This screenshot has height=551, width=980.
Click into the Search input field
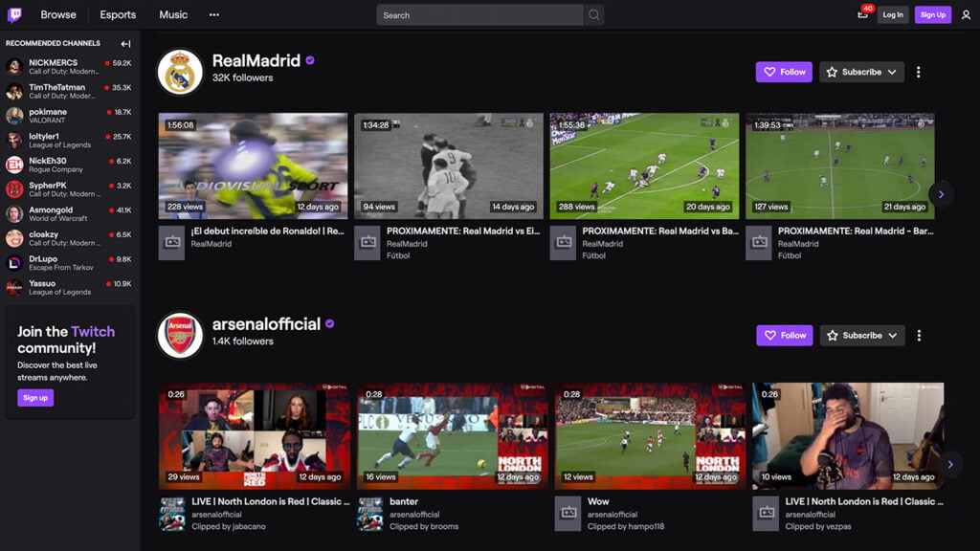click(479, 15)
